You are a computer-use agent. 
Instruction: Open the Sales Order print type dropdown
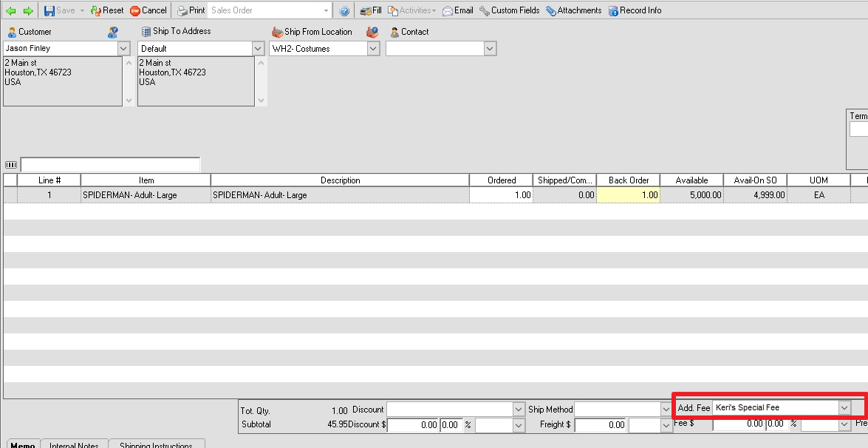click(326, 10)
